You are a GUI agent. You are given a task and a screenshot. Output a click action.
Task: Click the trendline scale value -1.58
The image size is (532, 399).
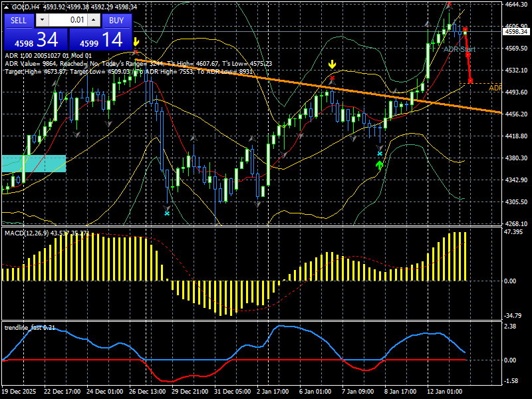point(511,381)
